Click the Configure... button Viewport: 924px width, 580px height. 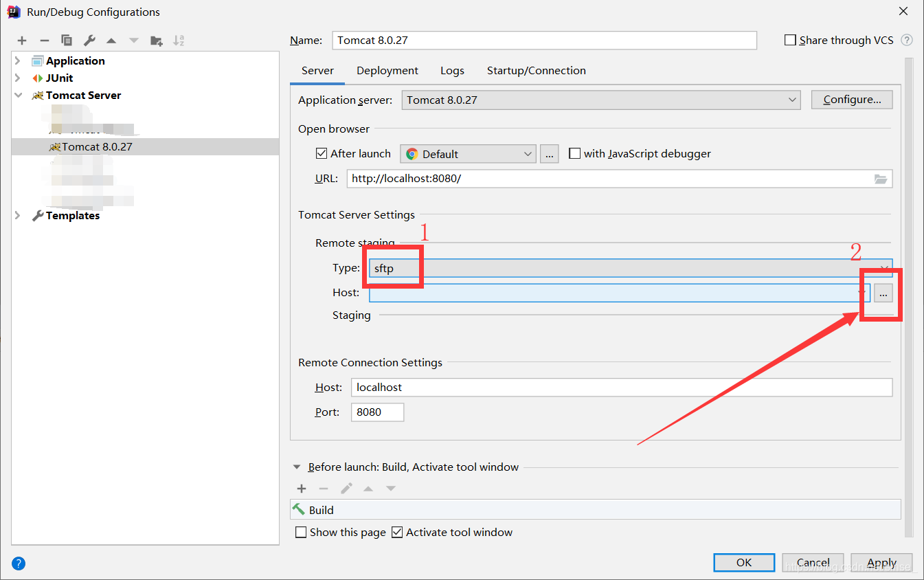coord(852,100)
